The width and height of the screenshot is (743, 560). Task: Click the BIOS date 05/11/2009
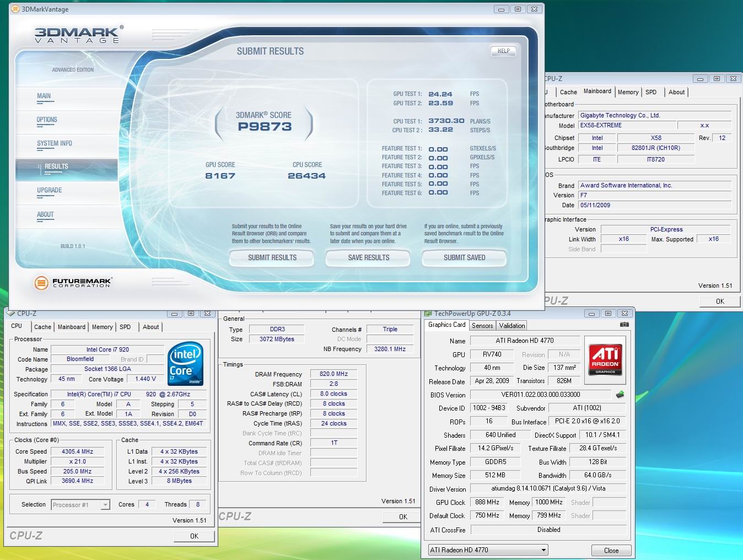[655, 205]
